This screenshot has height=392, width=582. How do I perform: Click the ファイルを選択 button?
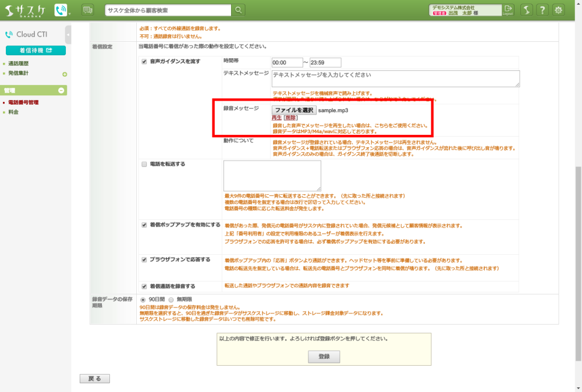294,110
